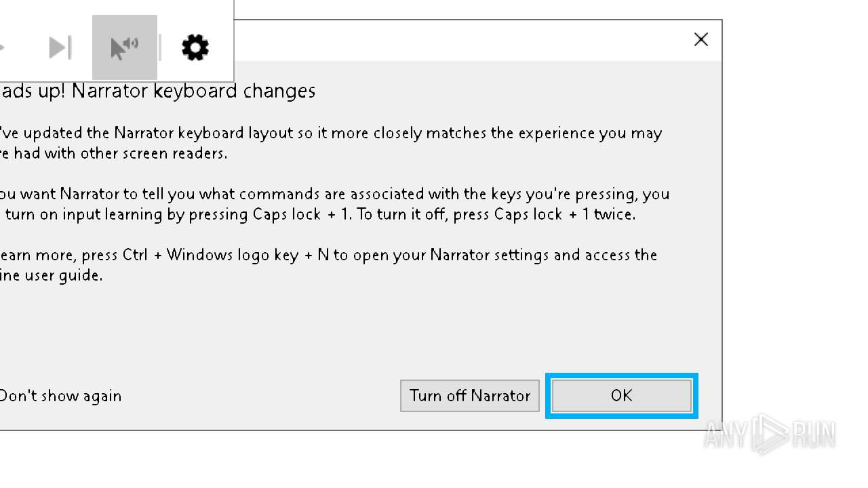Screen dimensions: 868x488
Task: Toggle the point-and-click read-aloud cursor icon
Action: click(x=125, y=47)
